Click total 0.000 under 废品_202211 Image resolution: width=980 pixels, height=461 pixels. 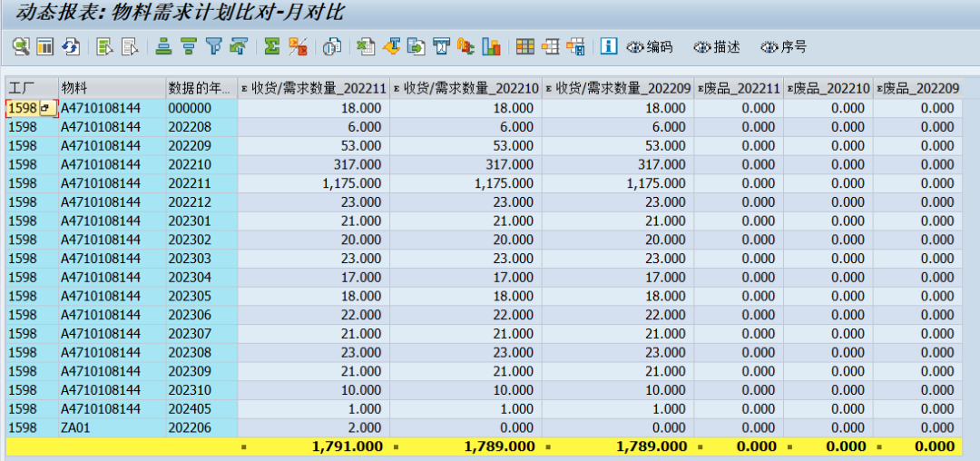coord(739,446)
